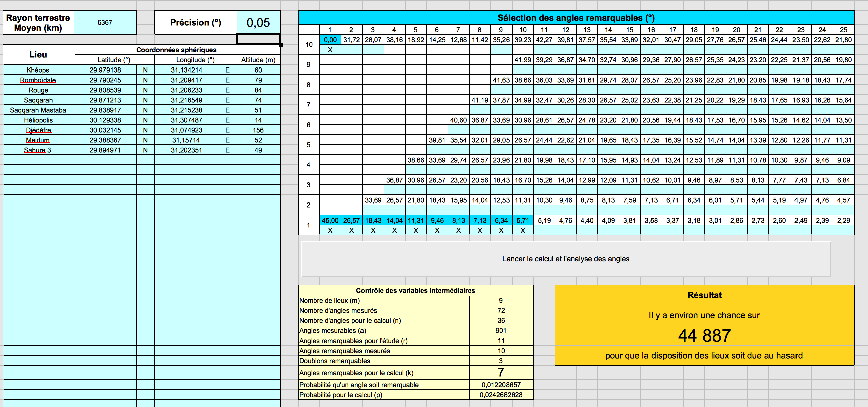Click the Précision (°) label

[195, 23]
